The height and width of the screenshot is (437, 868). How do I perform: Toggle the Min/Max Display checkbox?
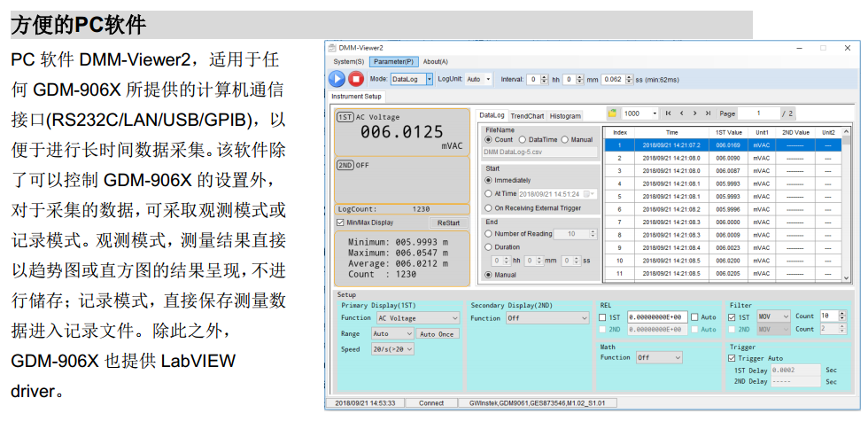click(x=340, y=222)
